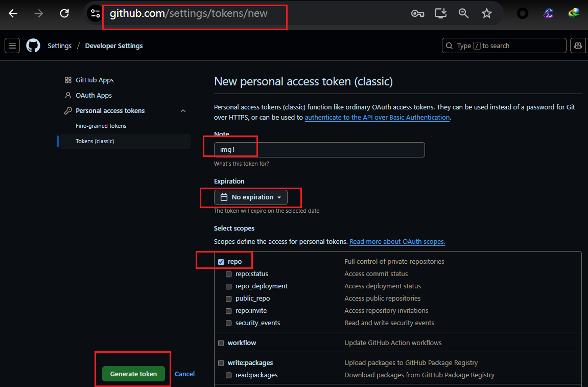Click the password key icon in address bar
The image size is (588, 387).
point(417,13)
